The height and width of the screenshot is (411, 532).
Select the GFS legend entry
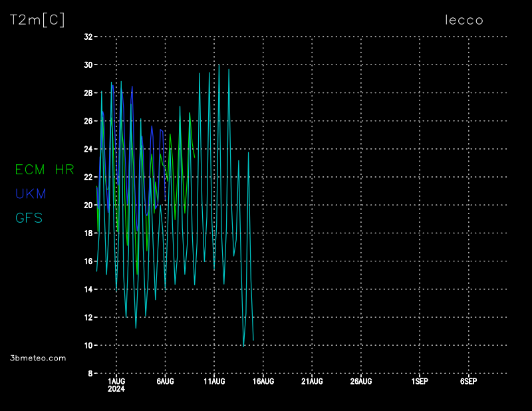[x=29, y=217]
